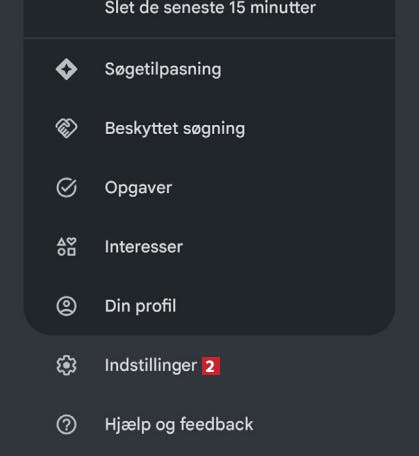Click the Beskyttet søgning handshake icon
The height and width of the screenshot is (456, 419).
pyautogui.click(x=66, y=128)
